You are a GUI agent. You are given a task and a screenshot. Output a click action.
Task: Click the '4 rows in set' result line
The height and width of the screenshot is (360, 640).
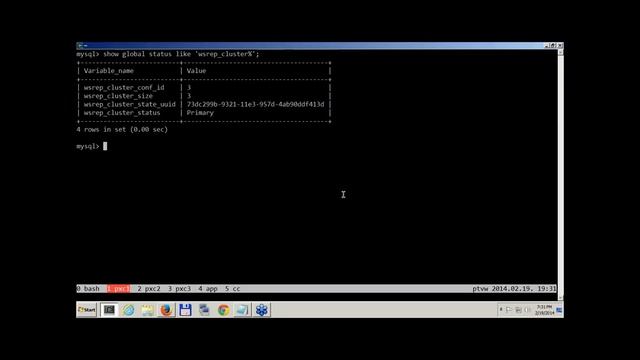122,129
